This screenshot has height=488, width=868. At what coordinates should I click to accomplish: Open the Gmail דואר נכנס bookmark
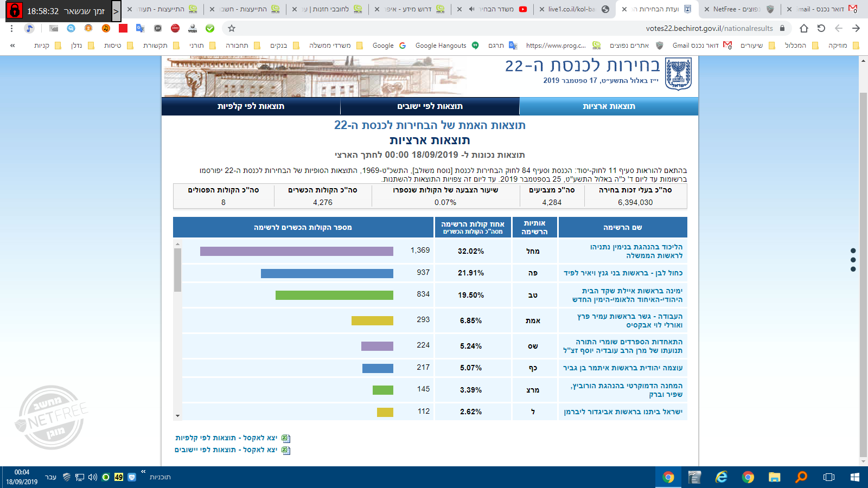(702, 46)
